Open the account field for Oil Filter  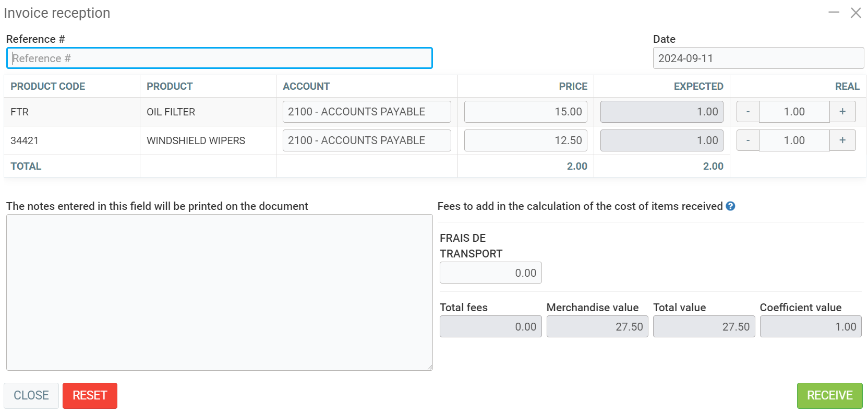coord(366,112)
